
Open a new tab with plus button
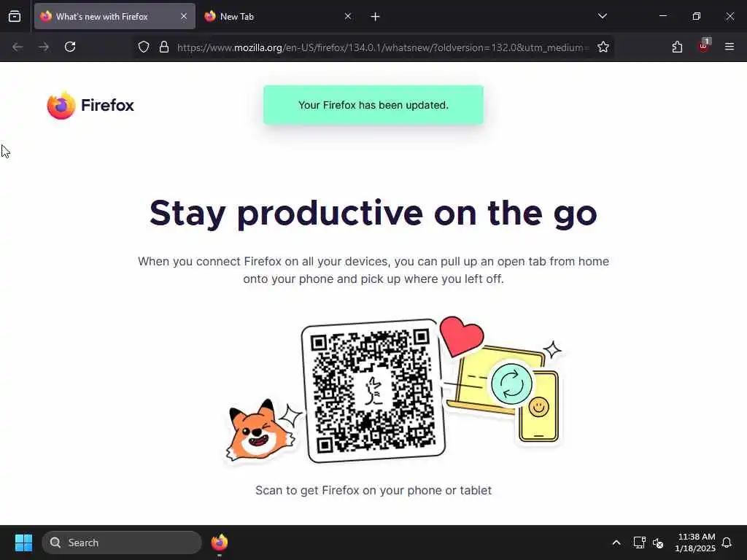(376, 17)
